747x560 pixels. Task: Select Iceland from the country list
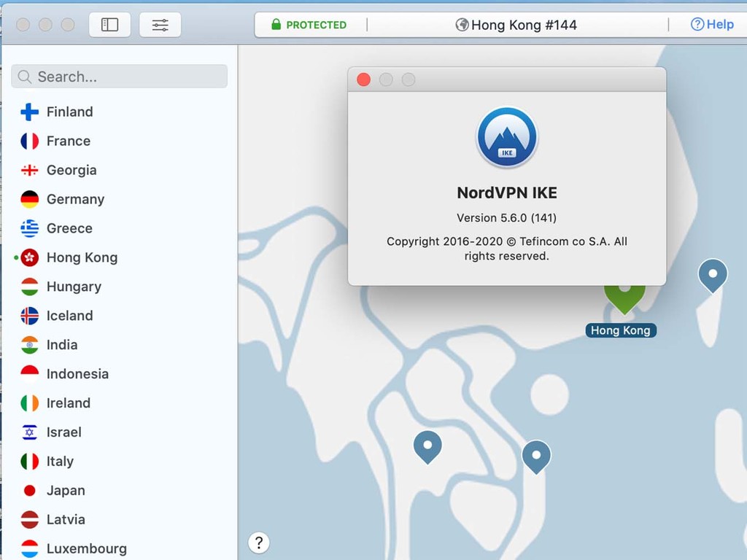(69, 316)
